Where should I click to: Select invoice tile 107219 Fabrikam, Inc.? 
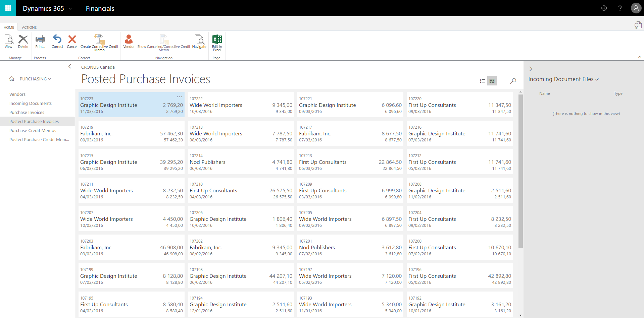(x=132, y=133)
